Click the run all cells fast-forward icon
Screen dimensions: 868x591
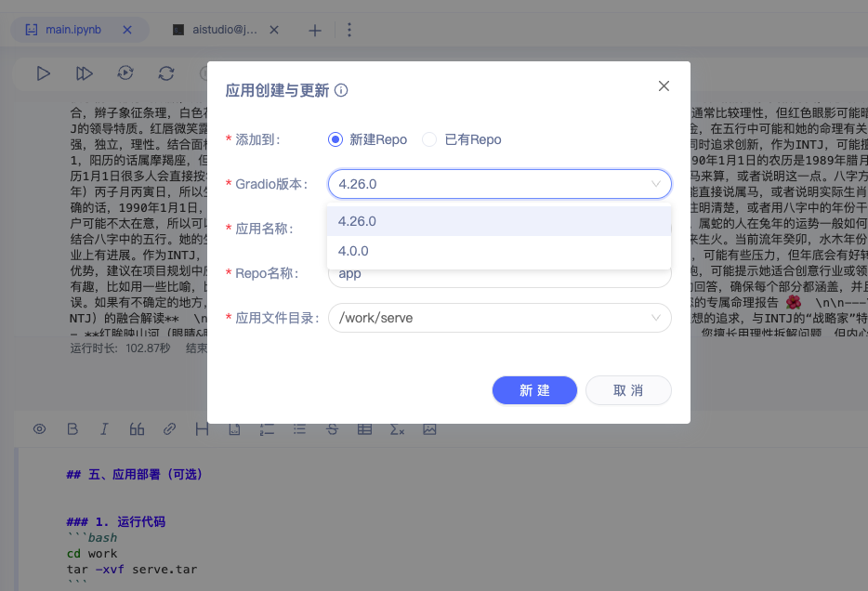coord(85,73)
